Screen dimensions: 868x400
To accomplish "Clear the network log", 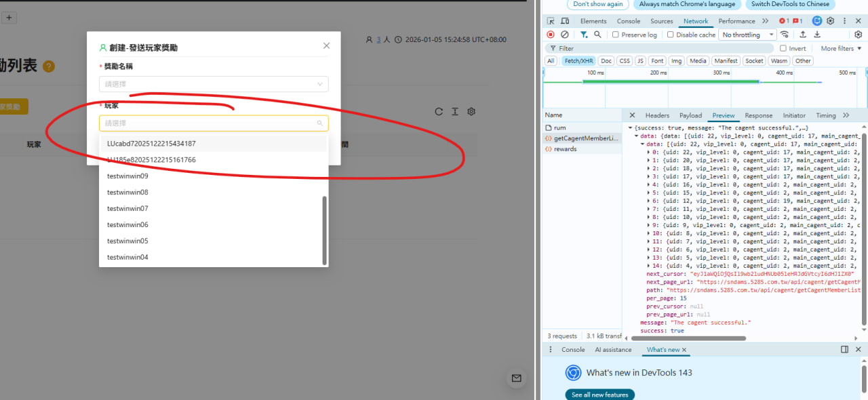I will click(565, 35).
